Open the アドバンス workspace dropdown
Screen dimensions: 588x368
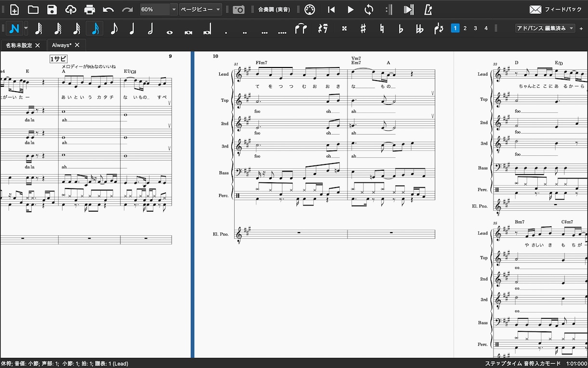[x=545, y=28]
